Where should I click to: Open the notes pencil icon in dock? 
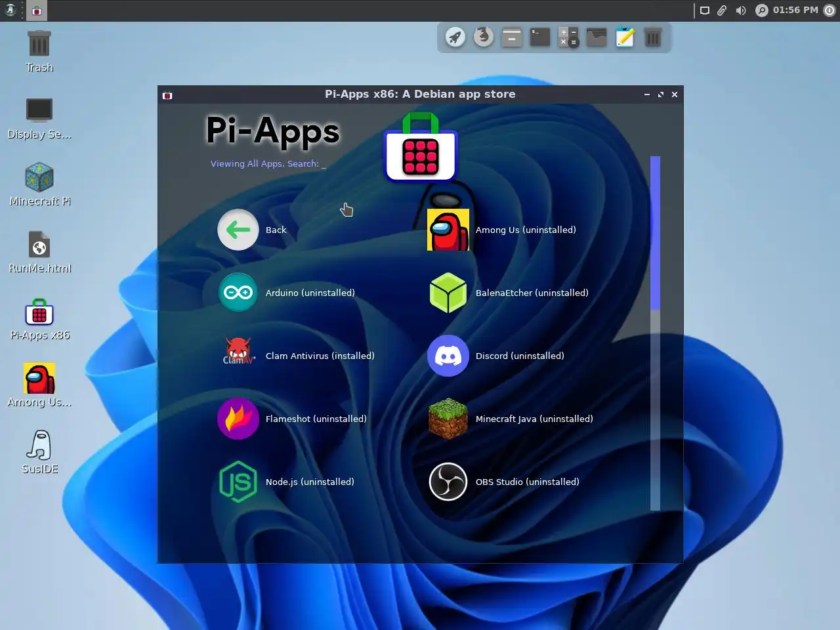point(625,37)
